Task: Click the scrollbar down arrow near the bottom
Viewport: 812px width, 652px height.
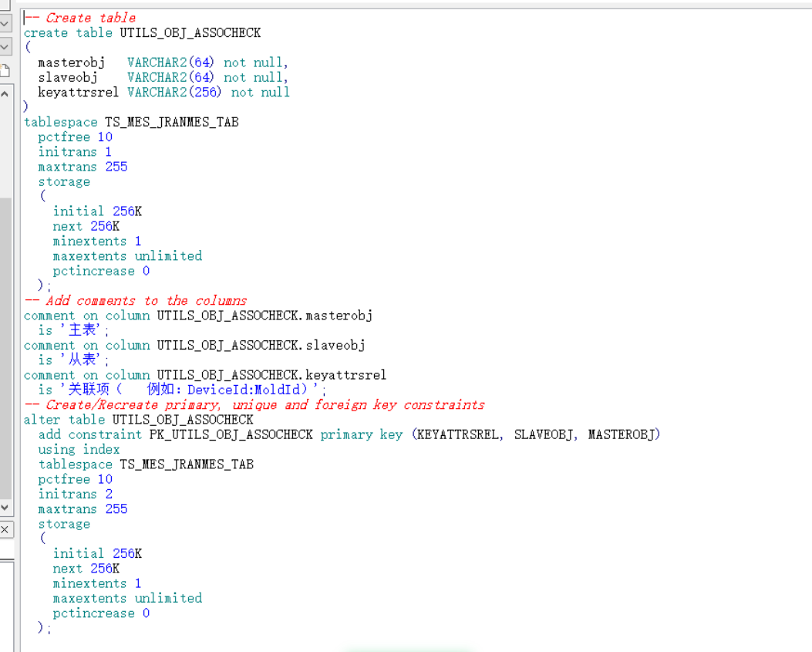Action: pos(6,507)
